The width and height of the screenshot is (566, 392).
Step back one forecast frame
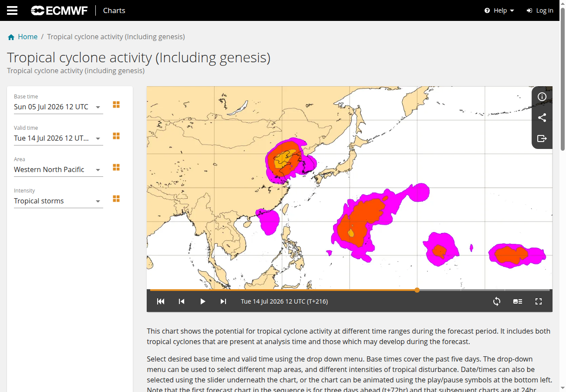[182, 301]
